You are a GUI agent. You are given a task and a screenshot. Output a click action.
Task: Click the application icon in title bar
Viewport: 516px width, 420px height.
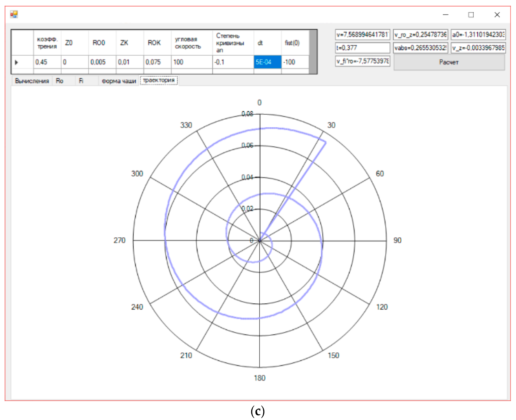click(14, 14)
